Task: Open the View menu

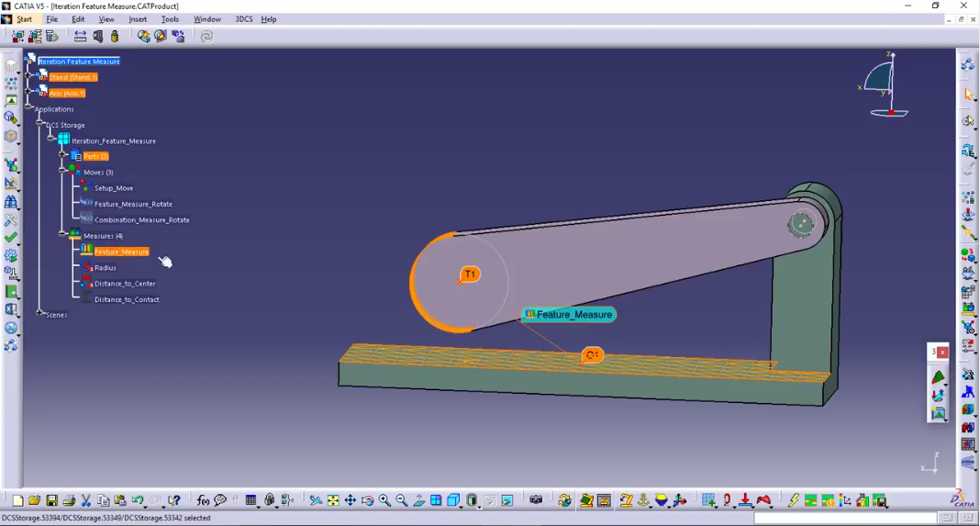Action: coord(106,19)
